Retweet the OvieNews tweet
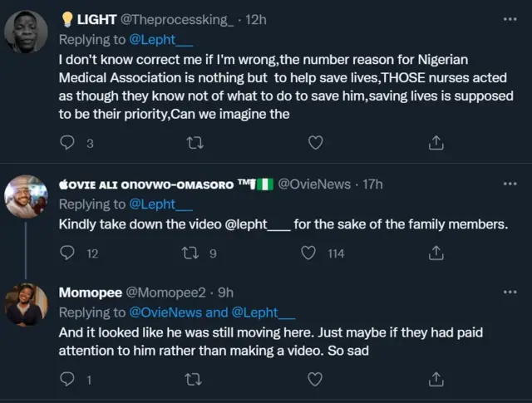532x403 pixels. [194, 253]
